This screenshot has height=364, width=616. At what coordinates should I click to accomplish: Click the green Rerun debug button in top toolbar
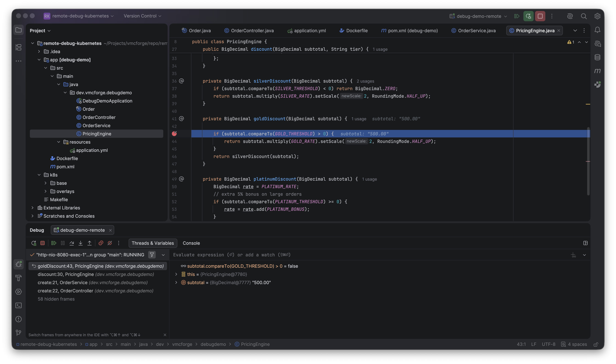tap(528, 16)
